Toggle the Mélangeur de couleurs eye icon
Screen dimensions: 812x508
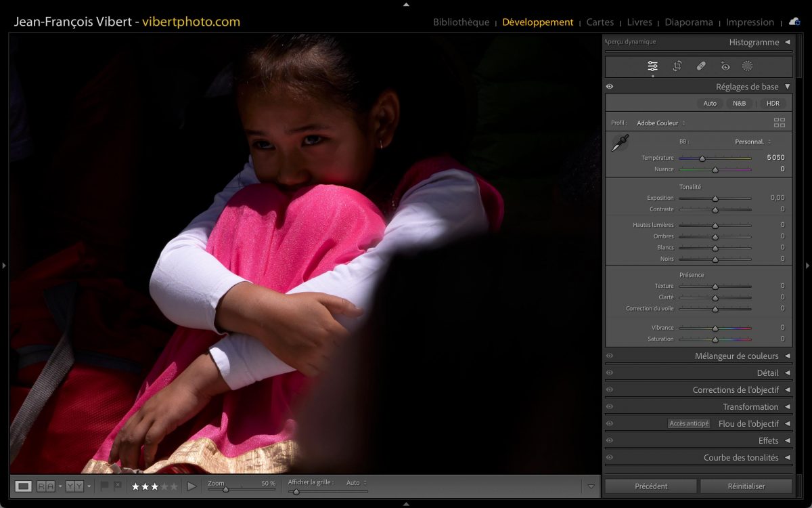point(610,356)
